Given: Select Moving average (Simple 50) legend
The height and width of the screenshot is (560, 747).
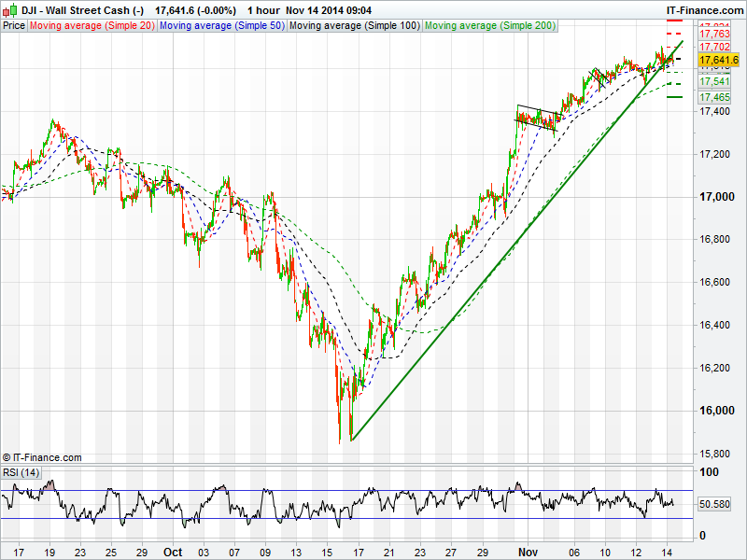Looking at the screenshot, I should pyautogui.click(x=221, y=26).
